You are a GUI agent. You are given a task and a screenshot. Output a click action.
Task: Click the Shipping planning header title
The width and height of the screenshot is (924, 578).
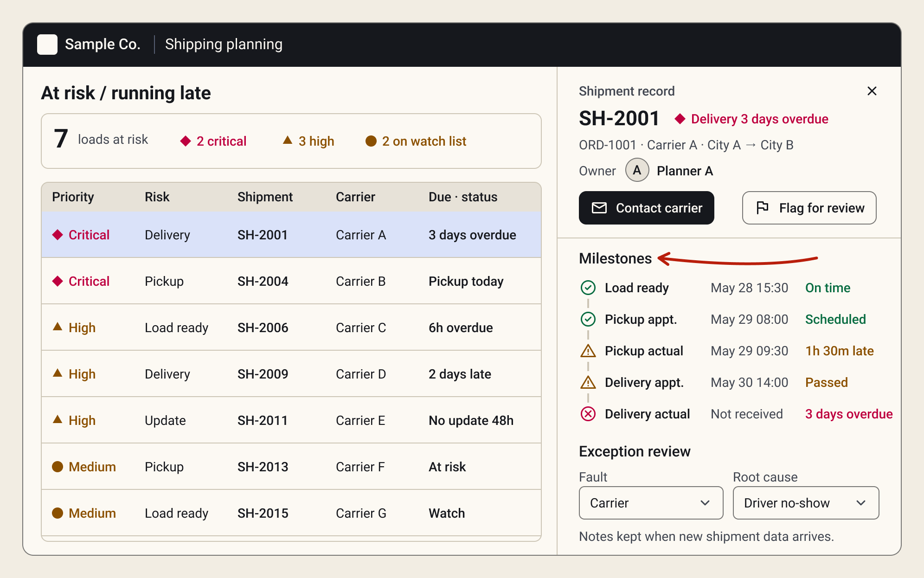point(224,44)
